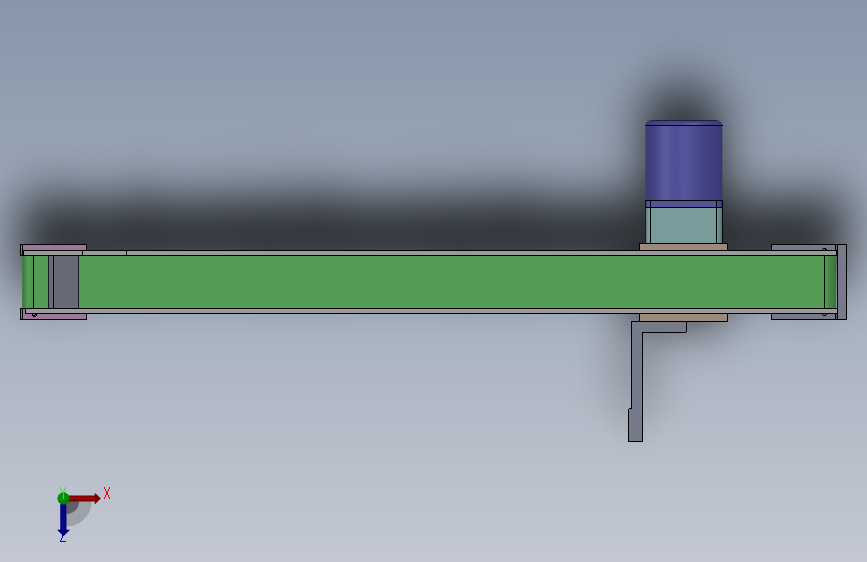This screenshot has height=562, width=867.
Task: Select the teal gearbox under the motor
Action: [x=683, y=225]
